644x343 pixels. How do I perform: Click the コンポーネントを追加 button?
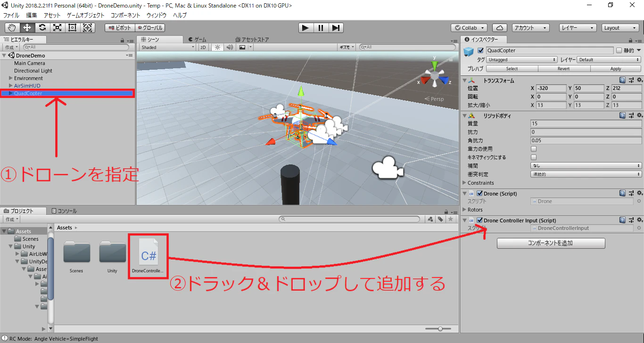tap(551, 243)
